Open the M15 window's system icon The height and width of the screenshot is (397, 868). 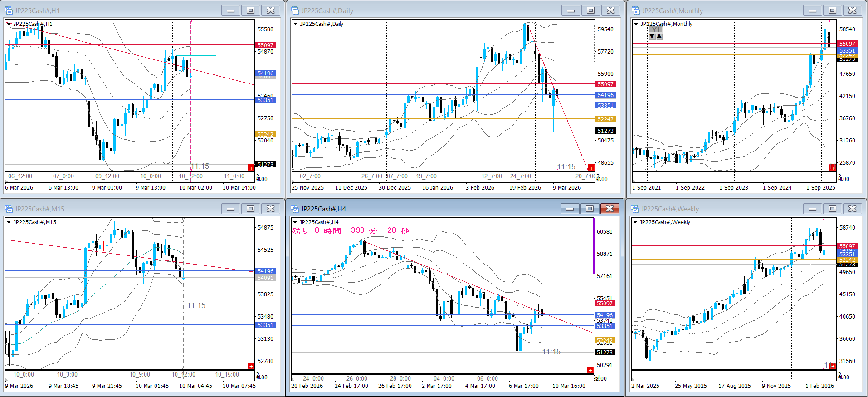coord(9,209)
